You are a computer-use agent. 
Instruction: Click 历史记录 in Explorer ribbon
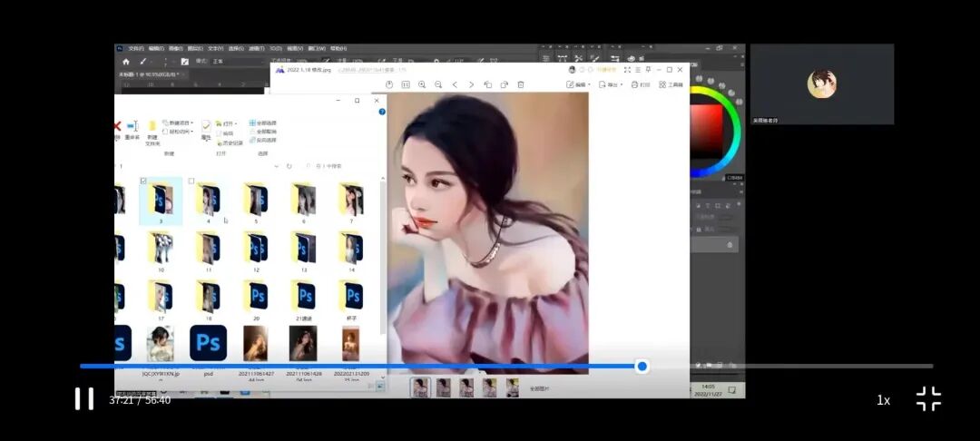230,143
